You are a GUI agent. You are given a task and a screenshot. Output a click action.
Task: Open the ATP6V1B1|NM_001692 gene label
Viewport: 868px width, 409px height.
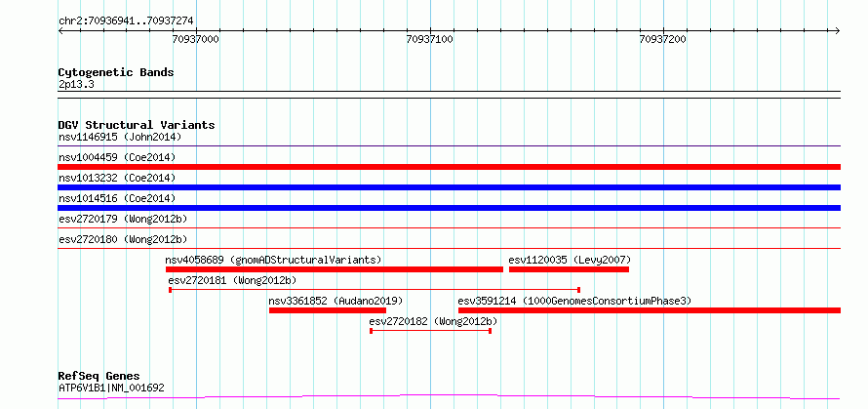click(x=111, y=389)
